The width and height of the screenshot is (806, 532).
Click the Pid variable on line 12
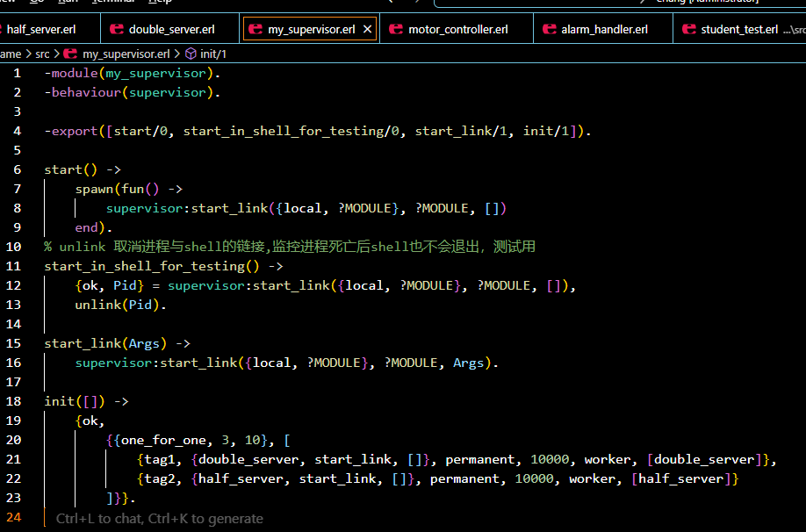click(x=125, y=286)
